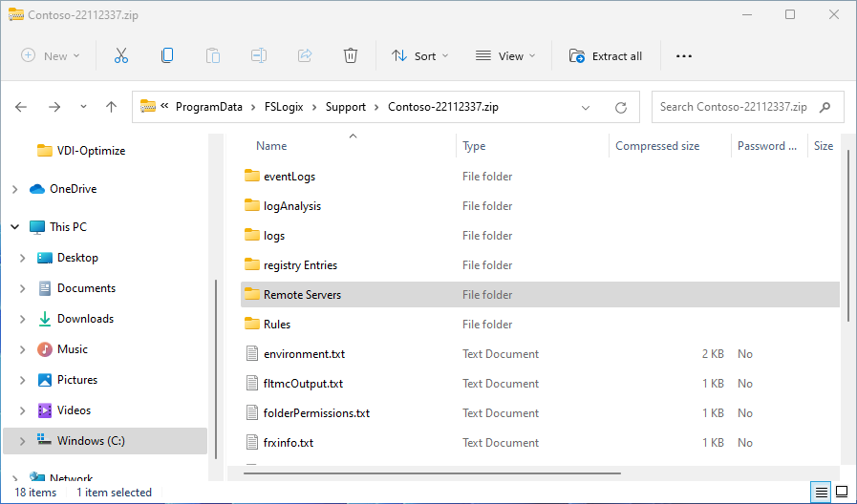
Task: Select the logs folder icon
Action: (x=252, y=235)
